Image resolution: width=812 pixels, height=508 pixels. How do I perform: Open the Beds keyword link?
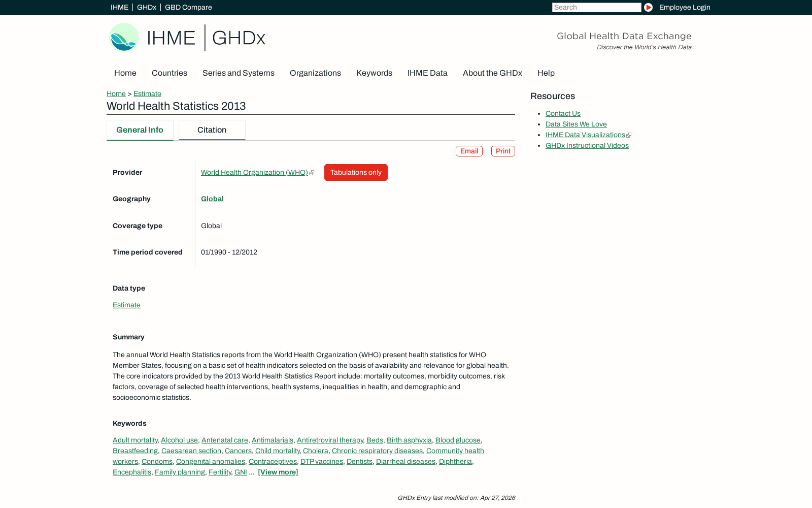tap(375, 440)
